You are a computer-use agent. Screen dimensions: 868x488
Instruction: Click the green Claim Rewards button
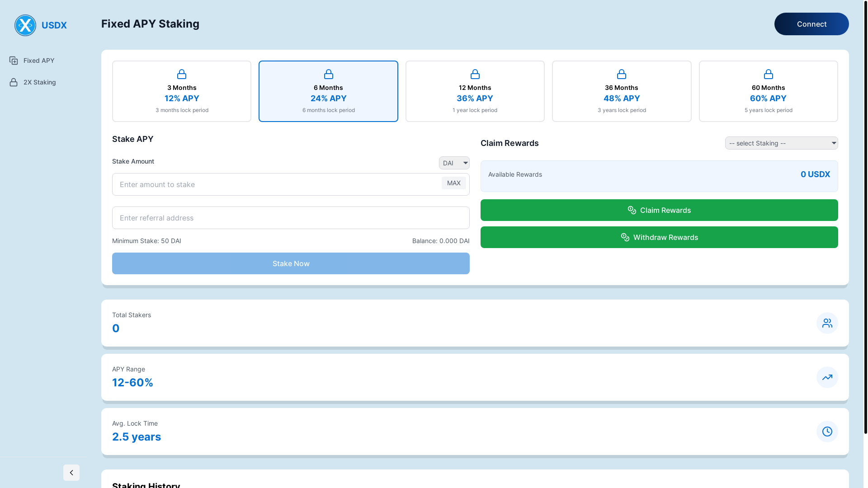[x=659, y=210]
